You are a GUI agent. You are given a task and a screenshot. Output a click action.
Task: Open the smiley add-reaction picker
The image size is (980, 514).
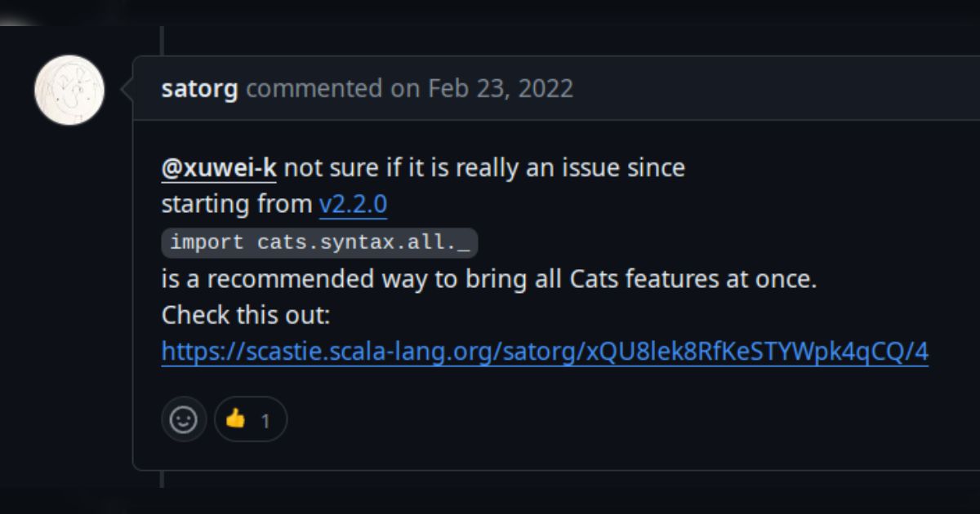[x=183, y=419]
